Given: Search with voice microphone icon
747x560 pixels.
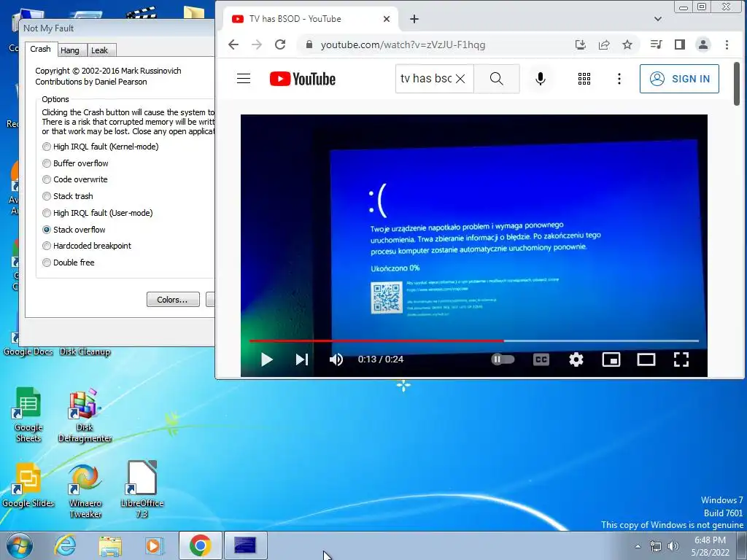Looking at the screenshot, I should click(x=541, y=79).
